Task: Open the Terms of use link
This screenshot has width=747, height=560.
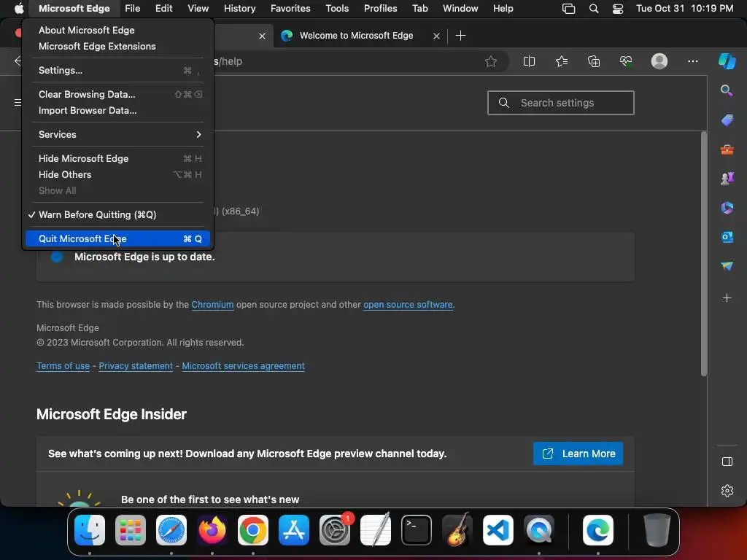Action: (x=63, y=366)
